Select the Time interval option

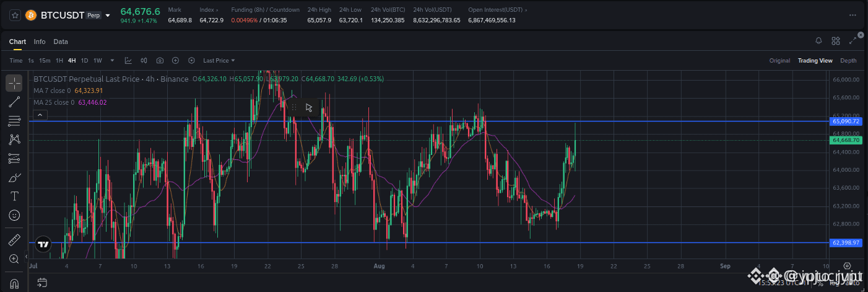tap(16, 60)
